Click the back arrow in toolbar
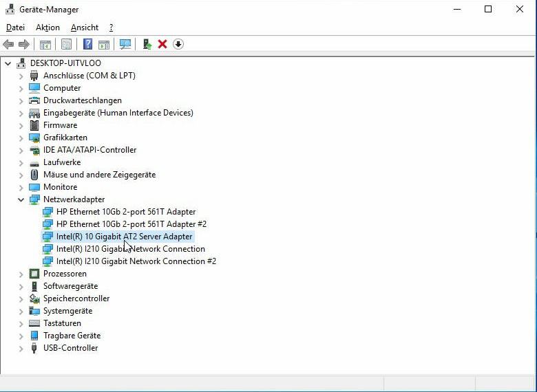Viewport: 537px width, 392px height. click(x=8, y=44)
